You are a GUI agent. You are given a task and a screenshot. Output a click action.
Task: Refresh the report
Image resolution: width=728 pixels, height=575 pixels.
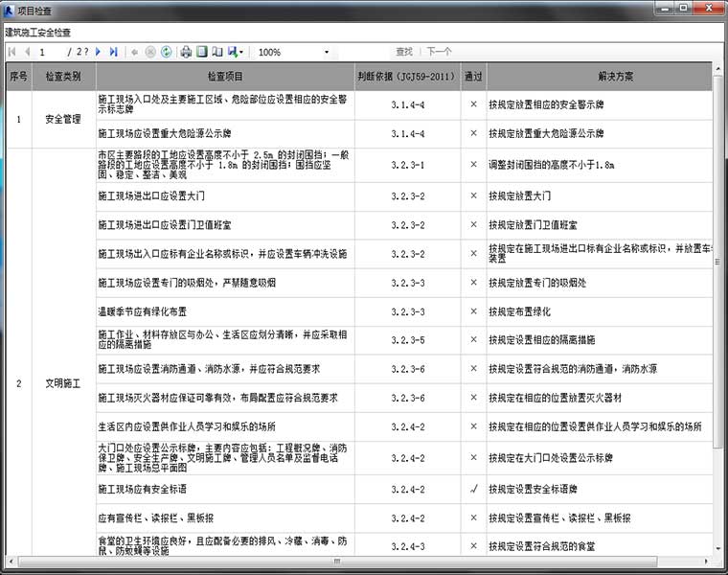(167, 52)
